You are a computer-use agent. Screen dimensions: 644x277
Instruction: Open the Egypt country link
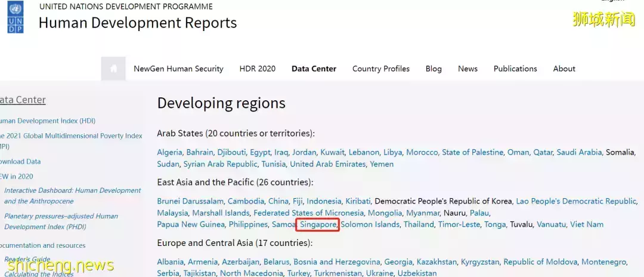[259, 152]
